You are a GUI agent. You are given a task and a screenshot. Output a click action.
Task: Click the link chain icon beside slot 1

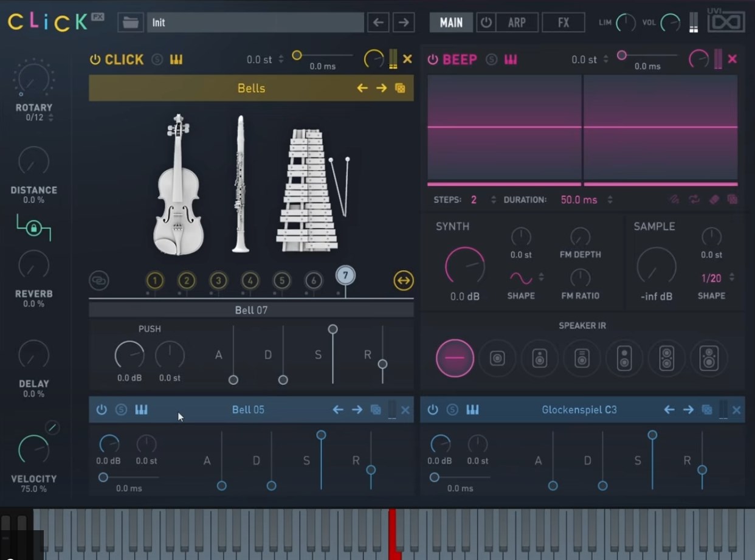98,280
